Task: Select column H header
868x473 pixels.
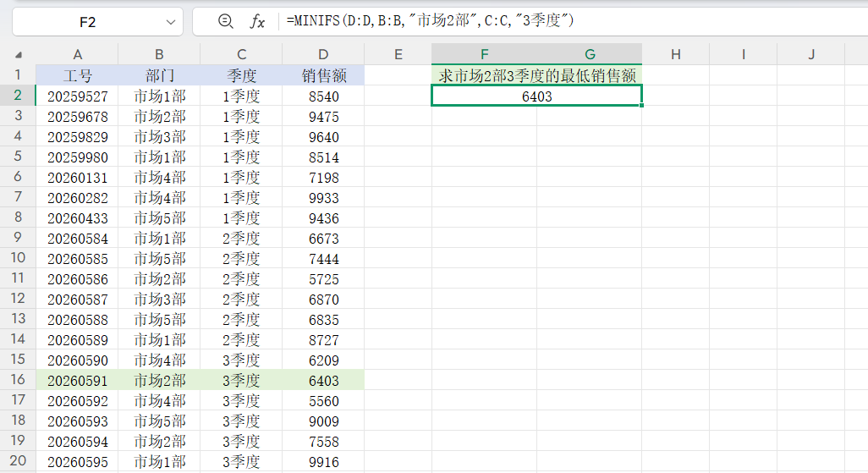Action: (675, 55)
